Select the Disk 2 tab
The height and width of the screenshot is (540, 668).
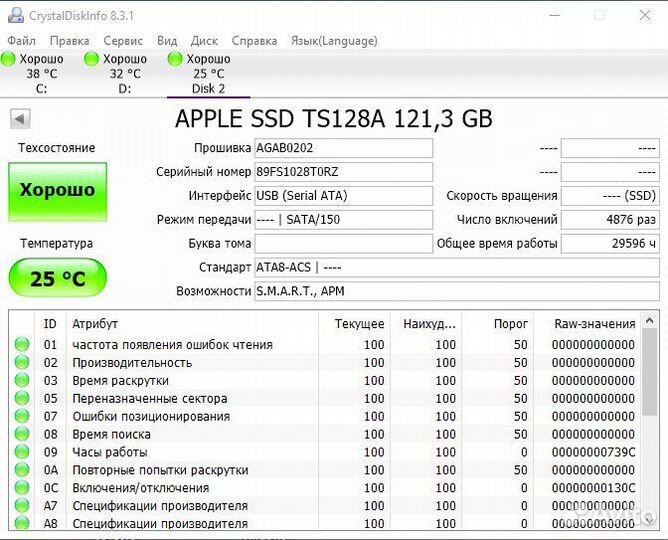point(208,74)
